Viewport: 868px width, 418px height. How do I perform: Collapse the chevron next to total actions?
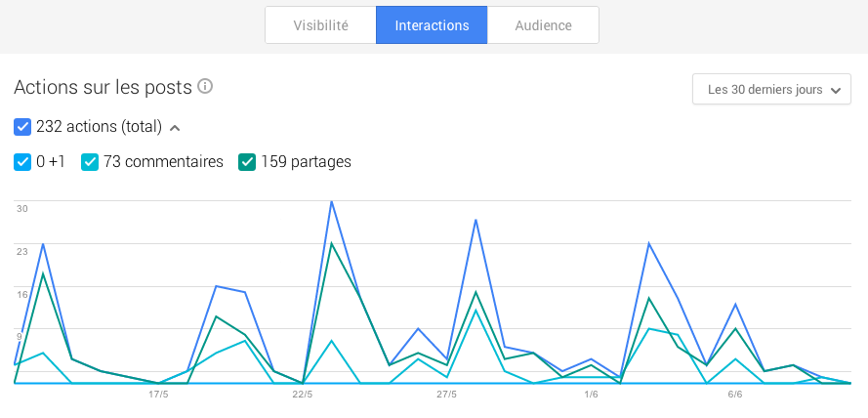click(x=175, y=127)
